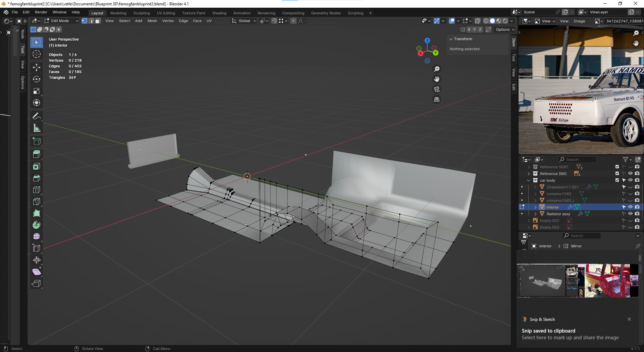Switch perspective/orthographic with the grid gizmo
The width and height of the screenshot is (644, 352).
[437, 100]
